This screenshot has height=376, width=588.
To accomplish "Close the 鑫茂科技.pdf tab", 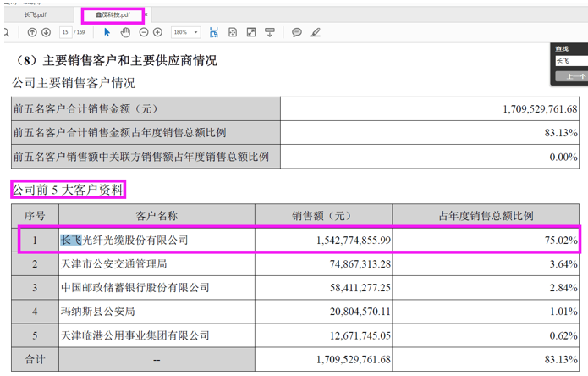I will [146, 14].
